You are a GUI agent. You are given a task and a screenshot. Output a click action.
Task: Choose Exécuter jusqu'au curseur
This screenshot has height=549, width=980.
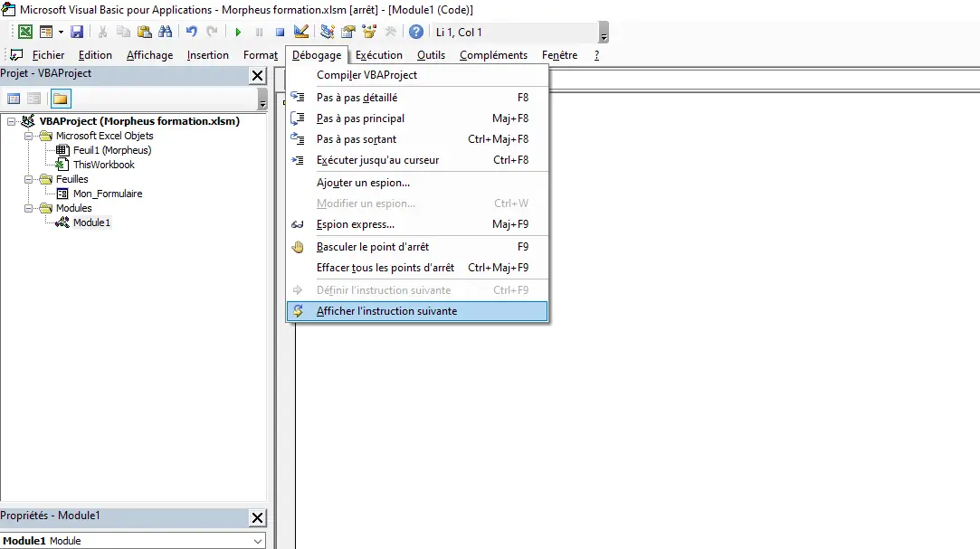[x=417, y=160]
